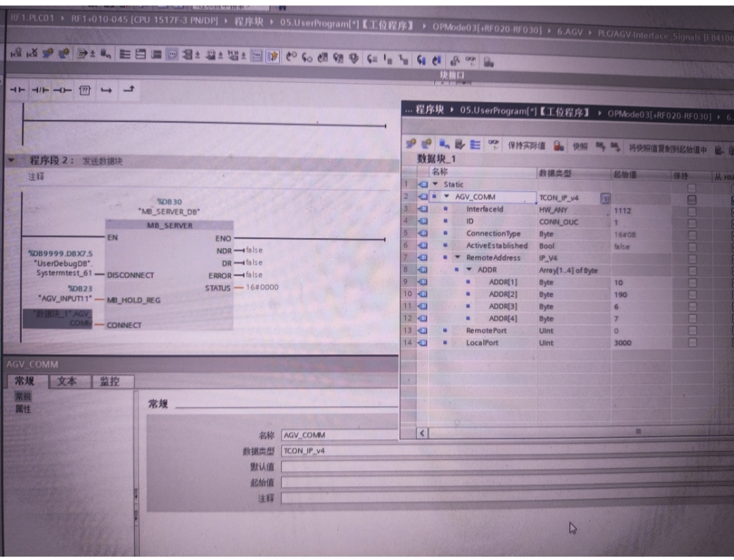Viewport: 734px width, 560px height.
Task: Toggle network comments speech-bubble icon
Action: (172, 55)
